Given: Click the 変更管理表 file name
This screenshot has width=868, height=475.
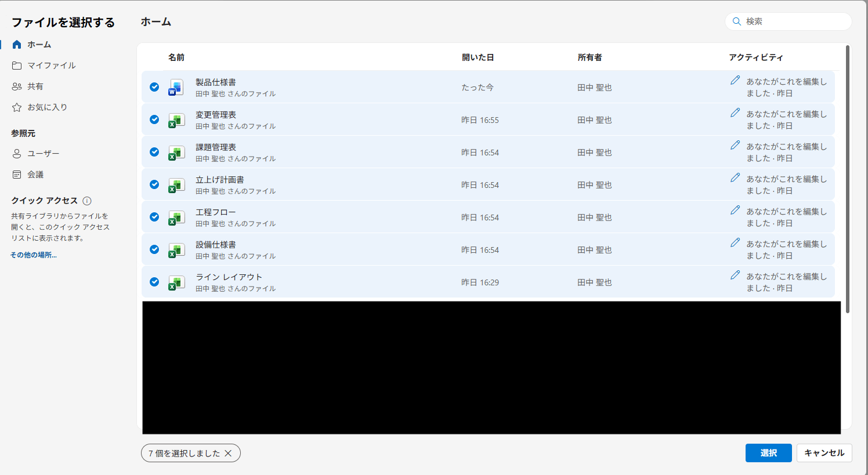Looking at the screenshot, I should [216, 115].
